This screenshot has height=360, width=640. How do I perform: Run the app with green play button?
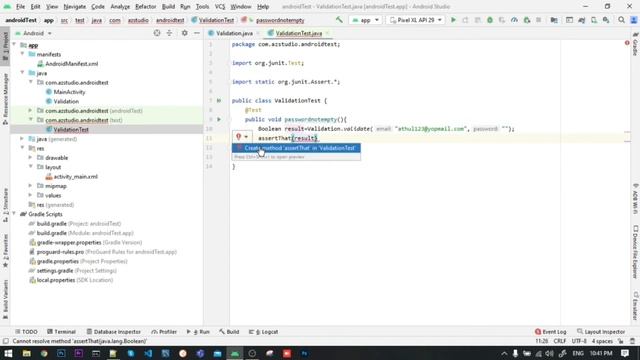453,20
